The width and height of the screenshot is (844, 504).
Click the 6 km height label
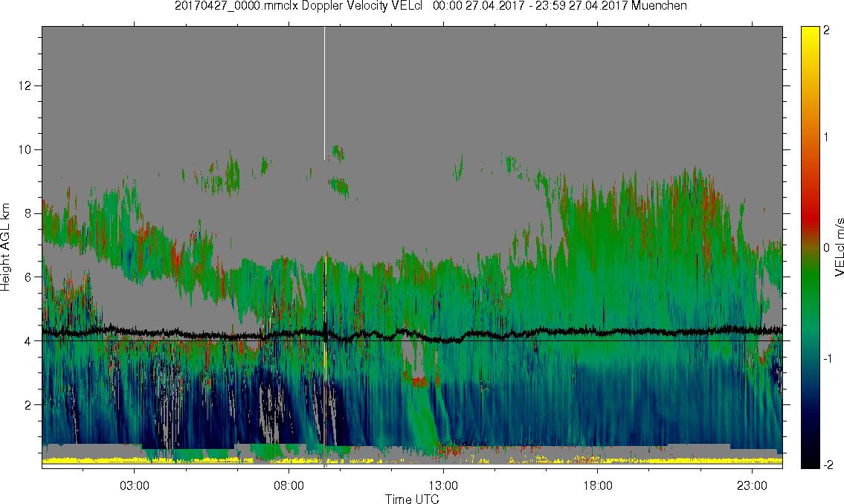coord(28,277)
